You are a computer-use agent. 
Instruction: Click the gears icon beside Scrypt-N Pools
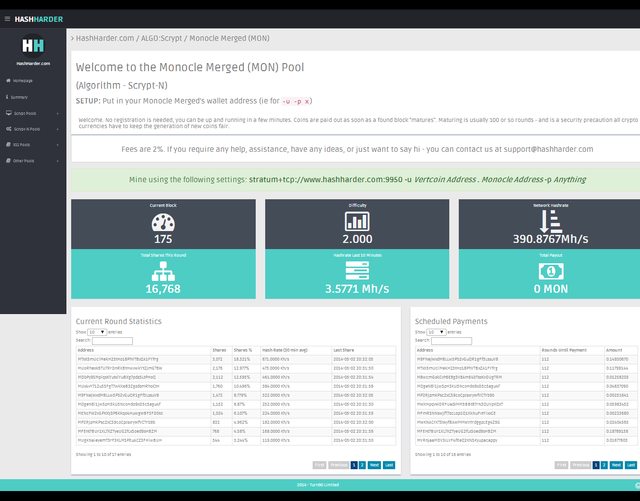(9, 129)
